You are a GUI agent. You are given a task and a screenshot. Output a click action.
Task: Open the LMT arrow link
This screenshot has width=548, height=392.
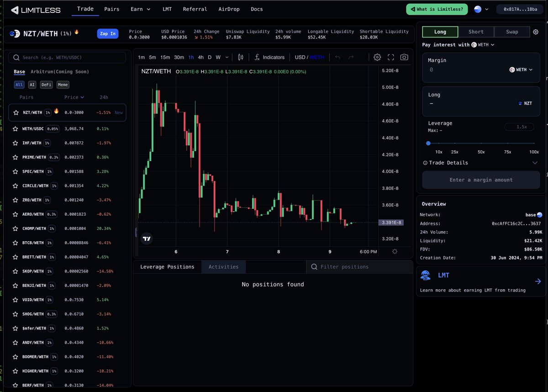coord(537,282)
